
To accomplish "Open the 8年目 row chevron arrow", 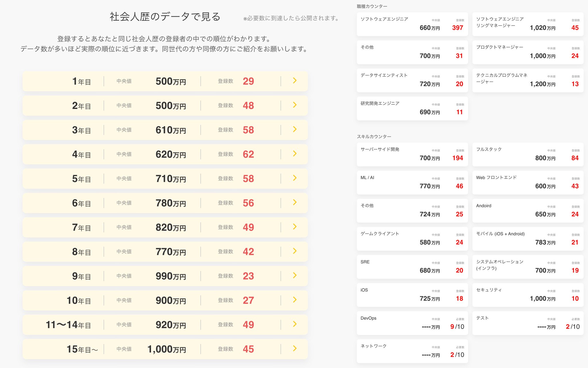I will tap(295, 251).
